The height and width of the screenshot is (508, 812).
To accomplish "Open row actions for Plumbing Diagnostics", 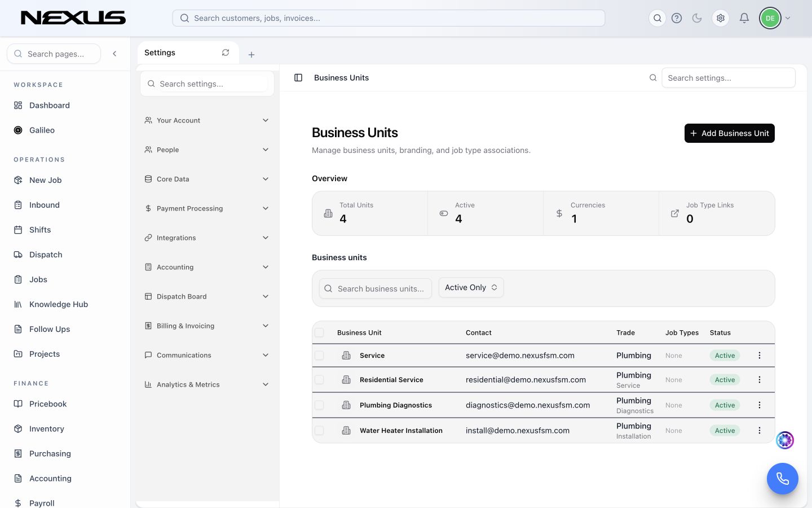I will pyautogui.click(x=760, y=405).
